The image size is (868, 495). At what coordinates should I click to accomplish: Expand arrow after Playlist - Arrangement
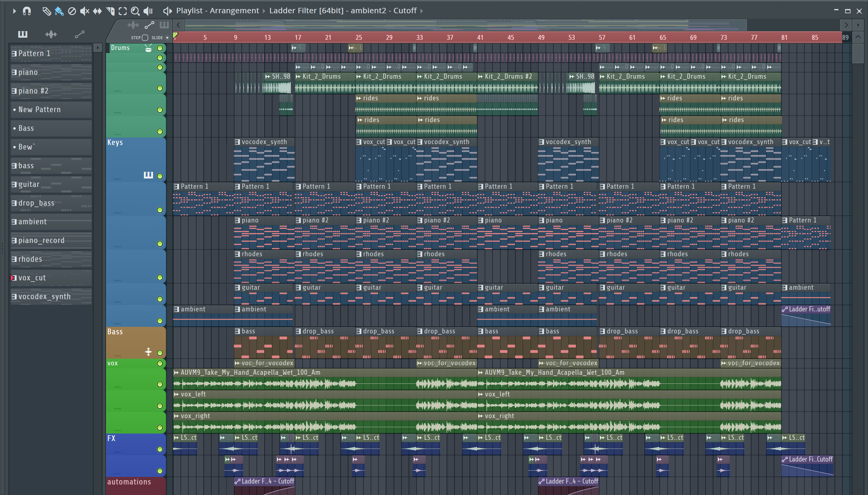point(264,11)
